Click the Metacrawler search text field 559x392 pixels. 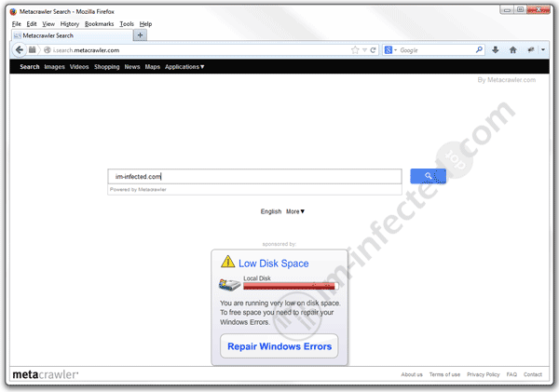tap(254, 176)
